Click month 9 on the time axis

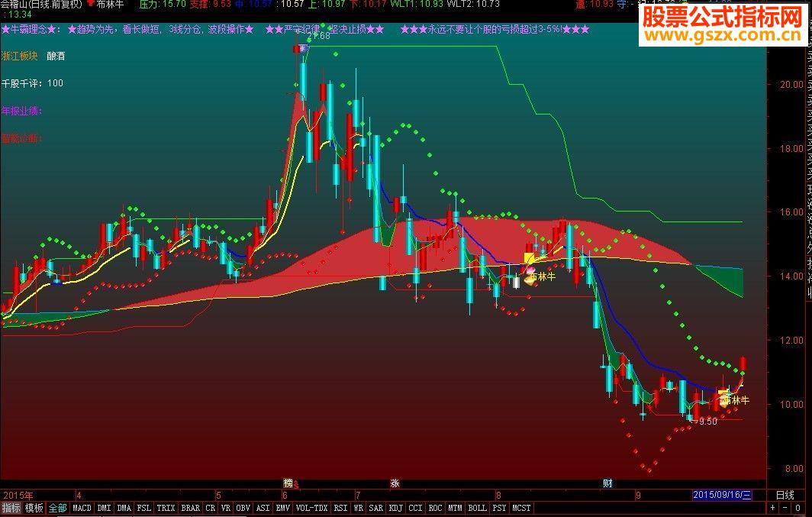[x=639, y=495]
